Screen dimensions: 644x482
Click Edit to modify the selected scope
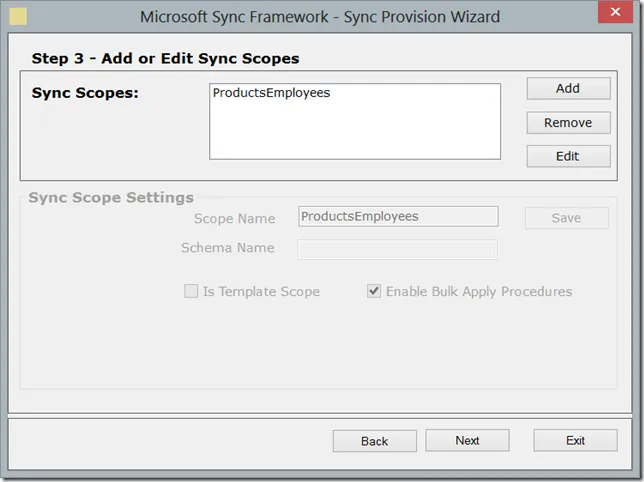pyautogui.click(x=568, y=156)
